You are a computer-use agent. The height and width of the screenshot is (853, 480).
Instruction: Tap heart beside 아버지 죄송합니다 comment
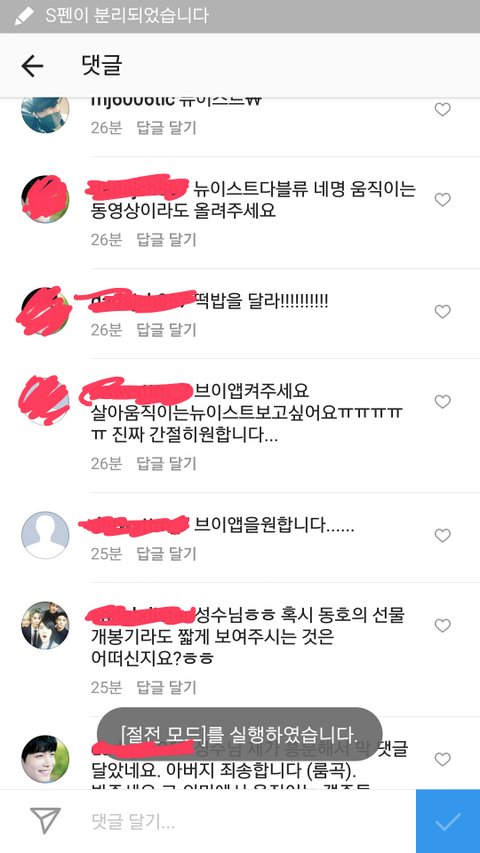point(442,759)
